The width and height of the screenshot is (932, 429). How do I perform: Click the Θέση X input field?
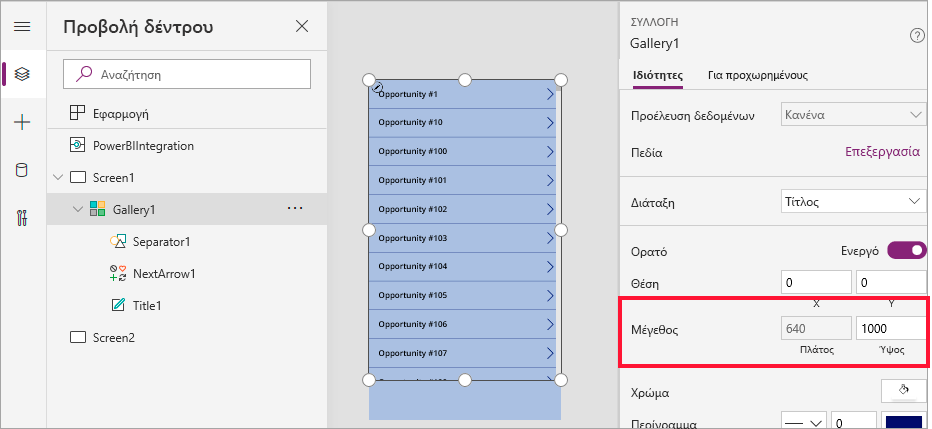[817, 283]
